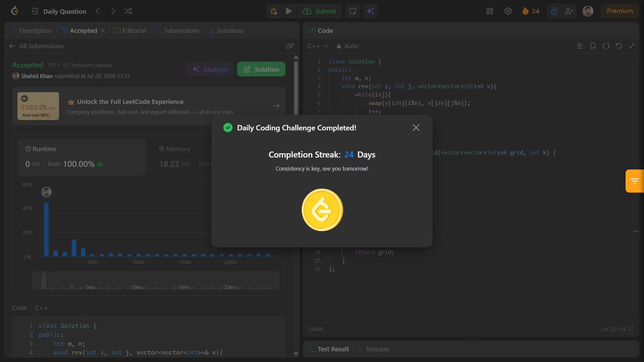Viewport: 644px width, 362px height.
Task: Open the Analysis button
Action: (209, 69)
